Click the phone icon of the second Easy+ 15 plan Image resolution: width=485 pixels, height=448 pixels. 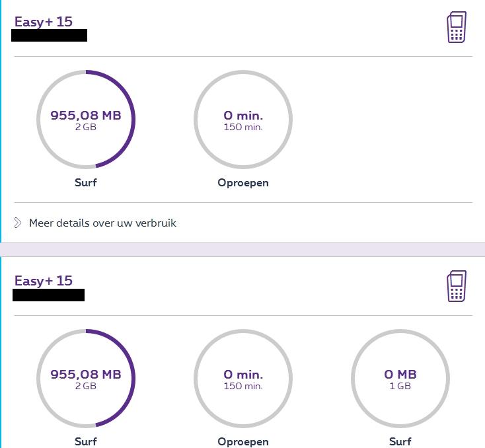pos(457,286)
